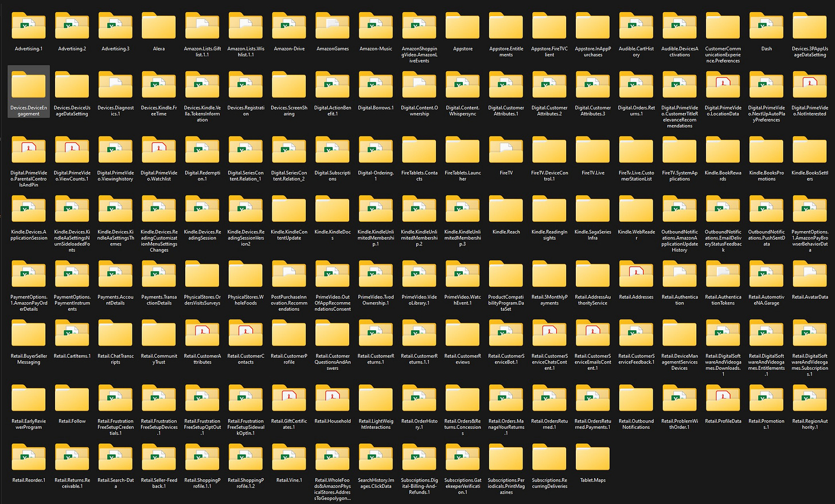Click the Devices.Diagnostics.1 name label
835x504 pixels.
[115, 111]
